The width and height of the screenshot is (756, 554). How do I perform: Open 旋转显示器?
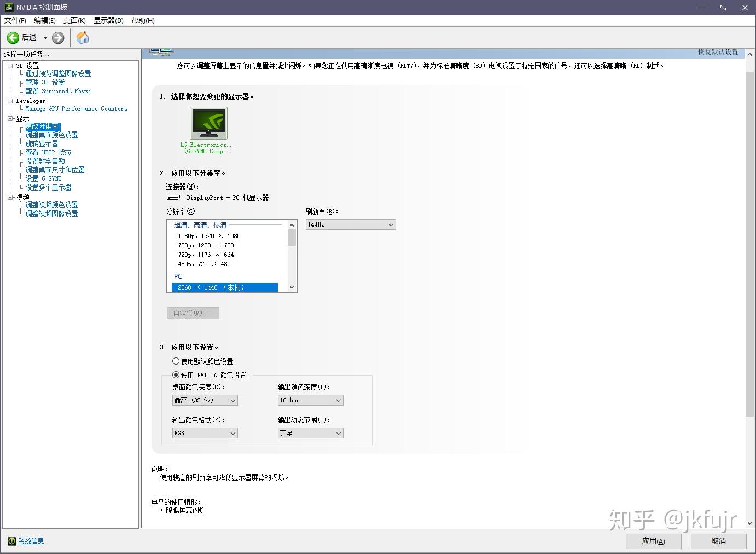(x=42, y=143)
